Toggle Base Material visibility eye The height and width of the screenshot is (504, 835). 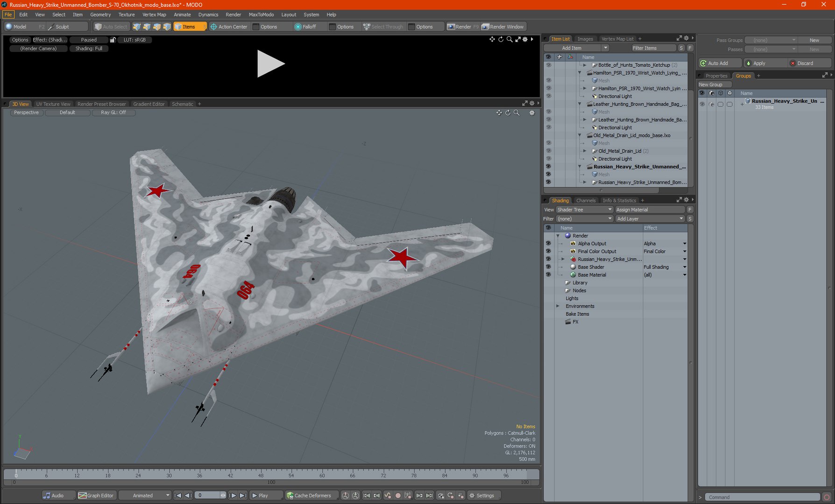pyautogui.click(x=548, y=275)
